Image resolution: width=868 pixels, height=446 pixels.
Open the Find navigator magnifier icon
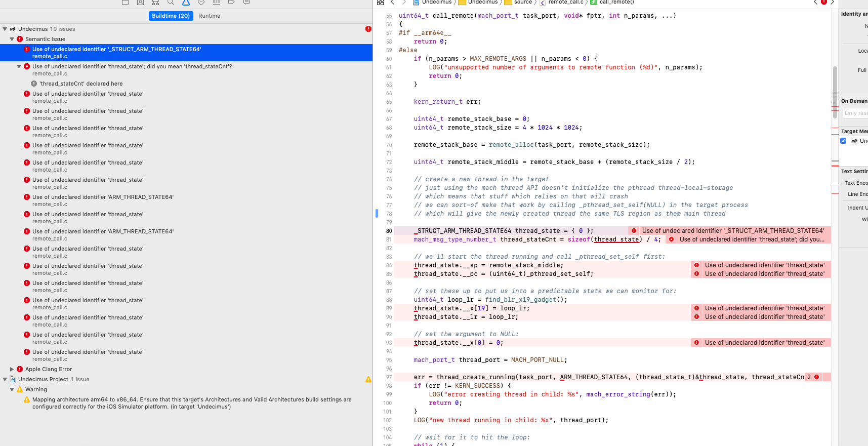[171, 2]
